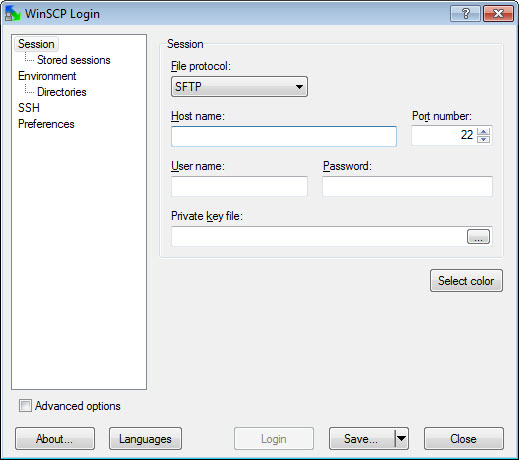Select Stored sessions in the tree

[x=74, y=60]
